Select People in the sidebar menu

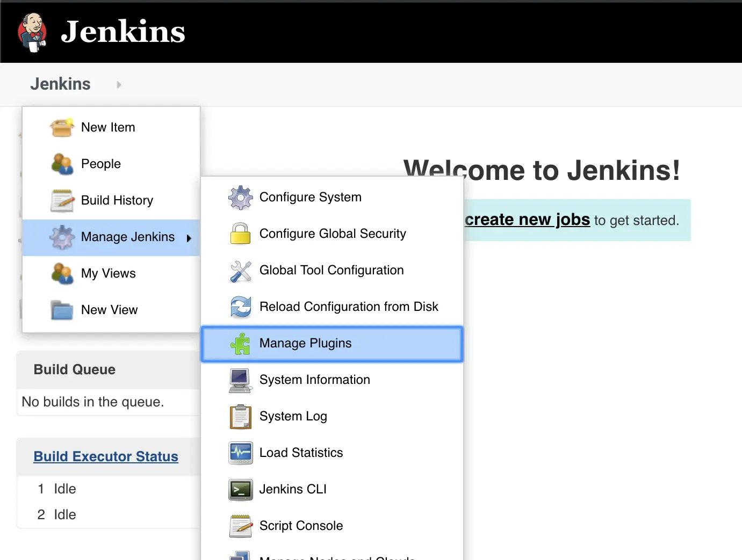[111, 164]
